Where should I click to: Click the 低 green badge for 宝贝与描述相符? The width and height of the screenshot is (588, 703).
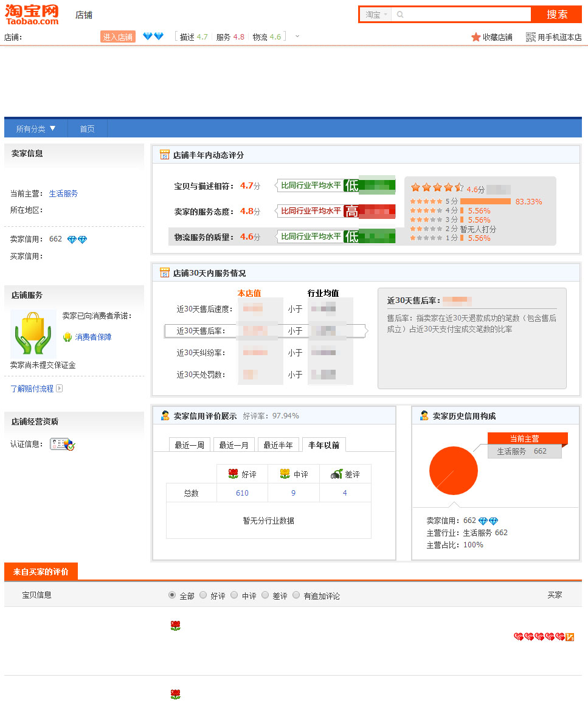click(351, 185)
